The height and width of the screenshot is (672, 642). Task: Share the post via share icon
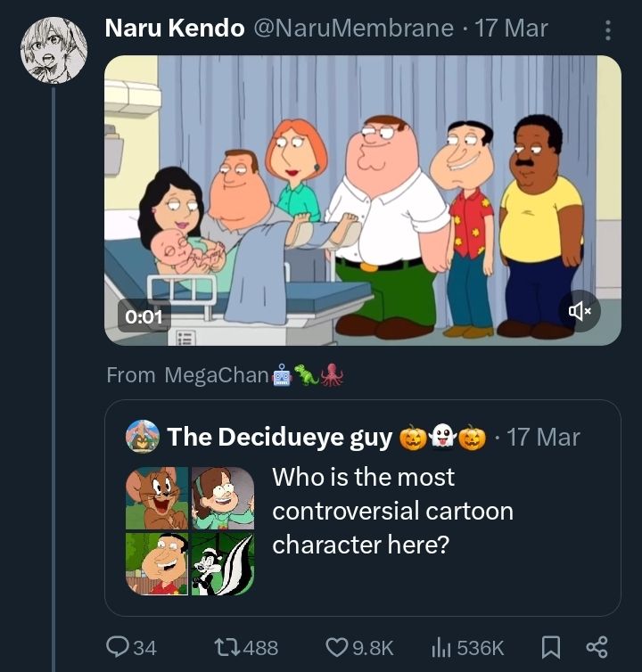click(595, 647)
